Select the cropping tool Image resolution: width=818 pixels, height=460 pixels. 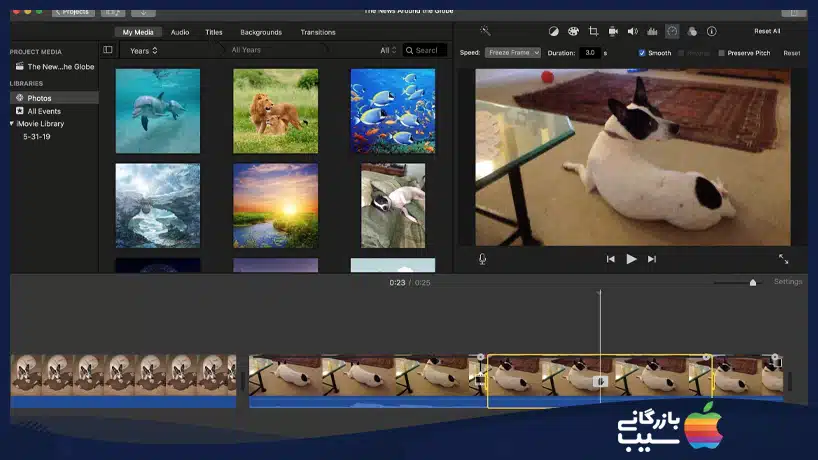click(x=593, y=32)
